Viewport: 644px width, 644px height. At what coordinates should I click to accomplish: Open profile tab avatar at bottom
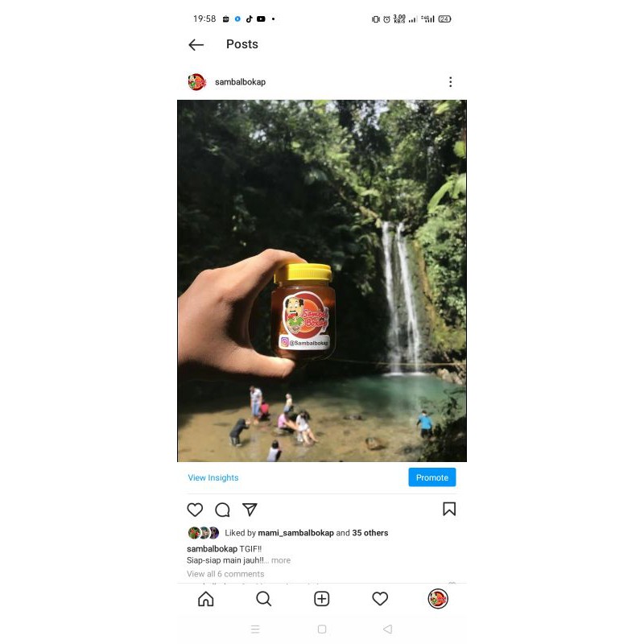coord(438,598)
